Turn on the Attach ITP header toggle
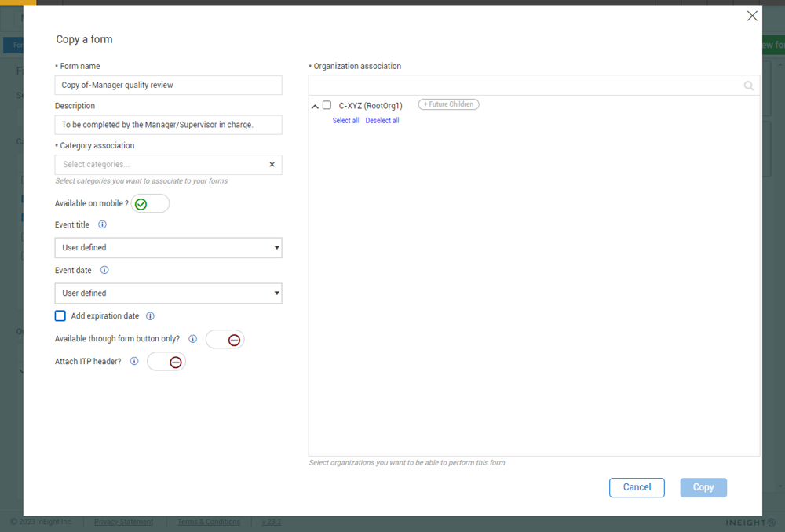This screenshot has height=532, width=785. click(x=167, y=362)
